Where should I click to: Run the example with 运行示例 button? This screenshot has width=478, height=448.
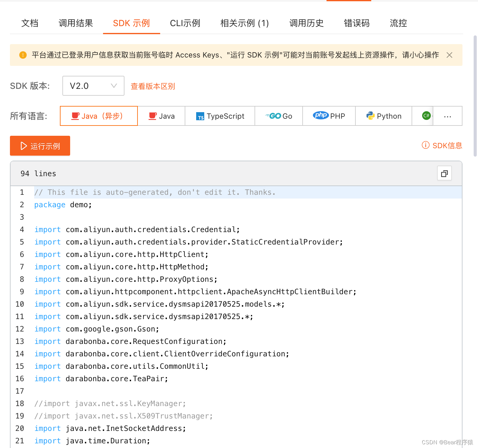40,146
